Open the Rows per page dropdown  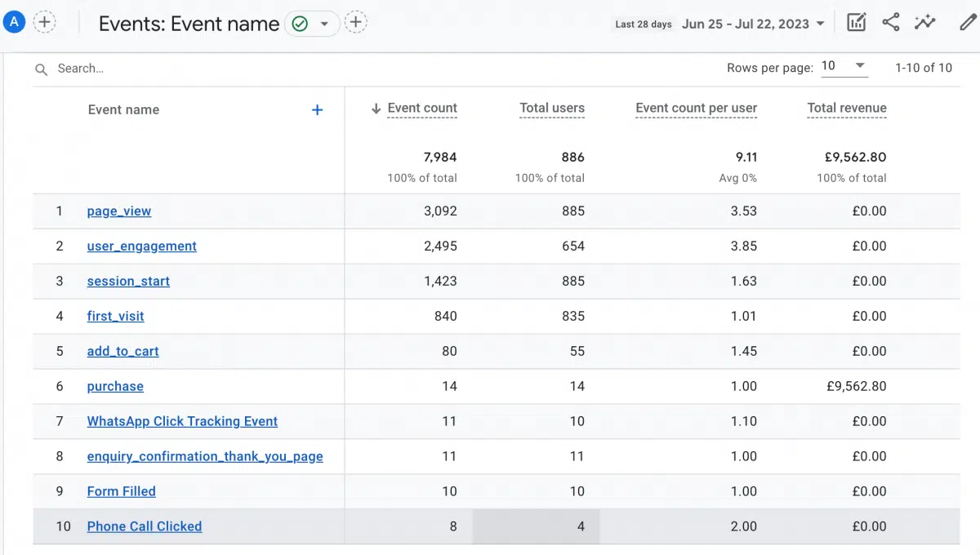[844, 67]
